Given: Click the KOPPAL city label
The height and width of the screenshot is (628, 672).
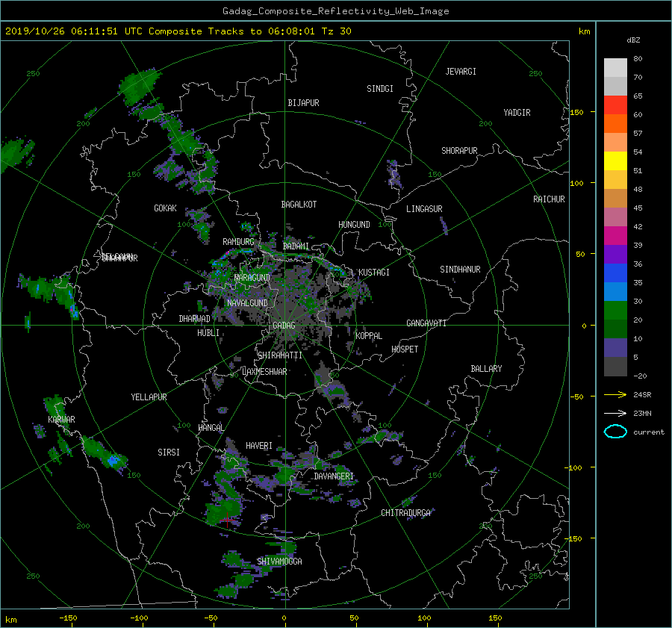Looking at the screenshot, I should 369,335.
